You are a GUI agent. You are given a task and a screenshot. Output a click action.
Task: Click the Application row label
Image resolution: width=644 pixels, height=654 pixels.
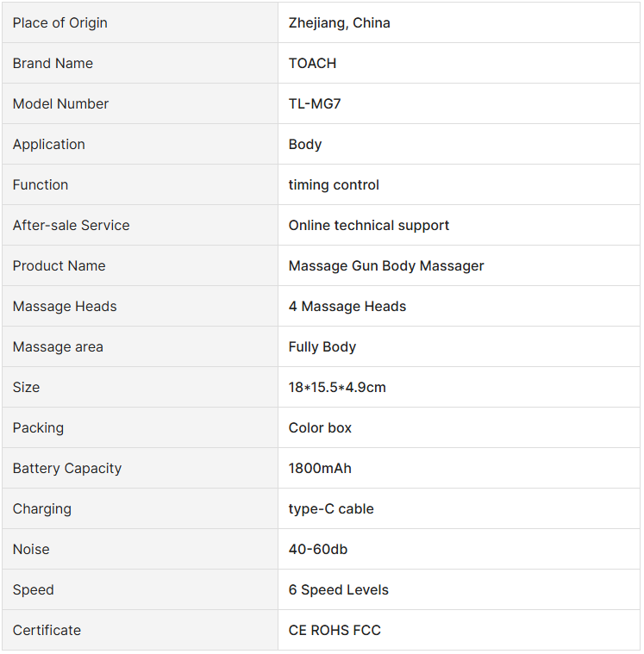coord(49,145)
